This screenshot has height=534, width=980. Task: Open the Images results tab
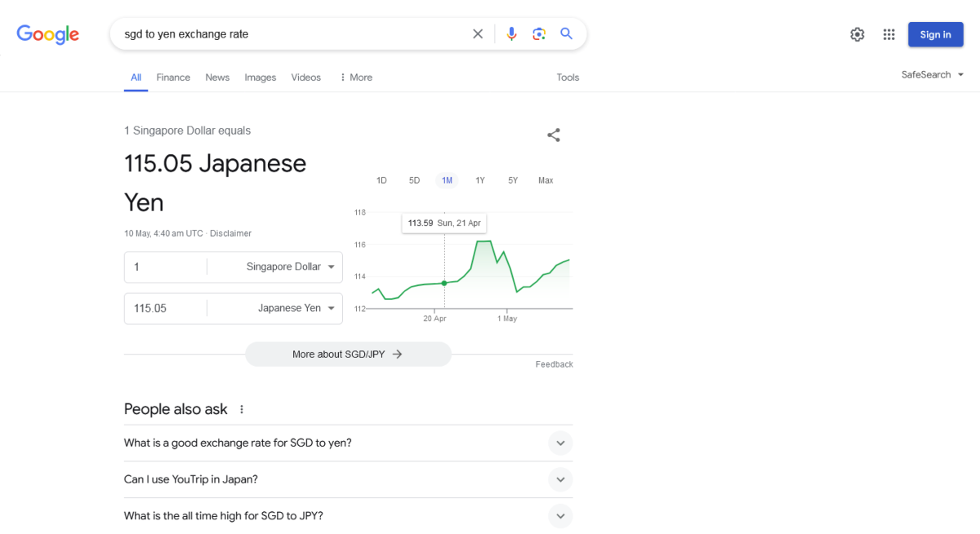coord(261,78)
